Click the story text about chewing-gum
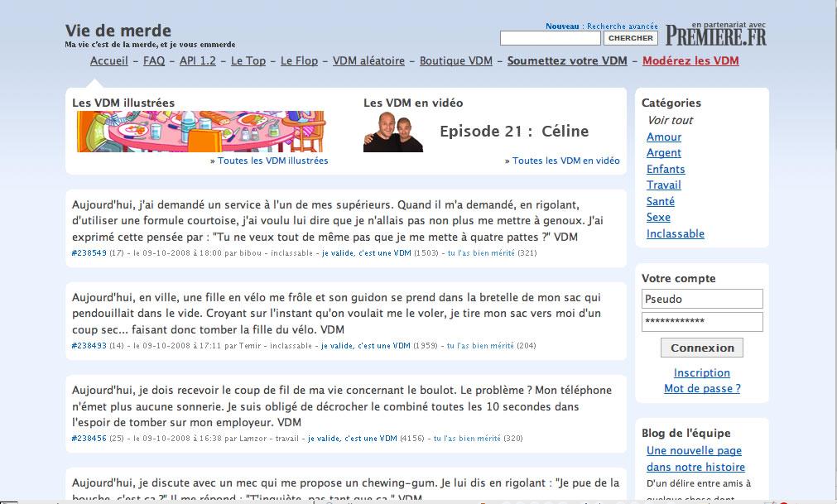The height and width of the screenshot is (504, 837). tap(346, 490)
